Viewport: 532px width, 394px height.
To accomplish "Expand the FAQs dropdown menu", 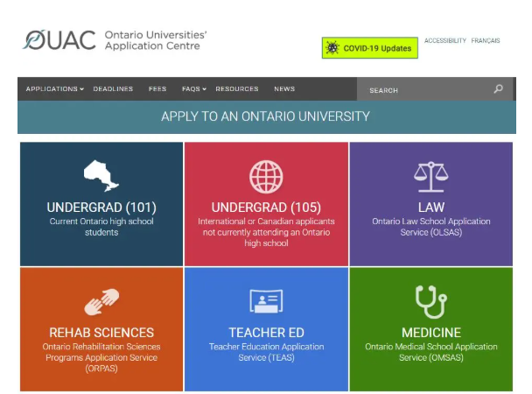I will pos(193,89).
